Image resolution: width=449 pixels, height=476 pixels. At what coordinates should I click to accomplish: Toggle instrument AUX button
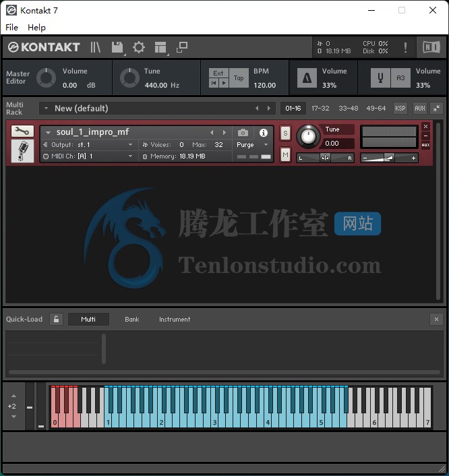coord(425,145)
